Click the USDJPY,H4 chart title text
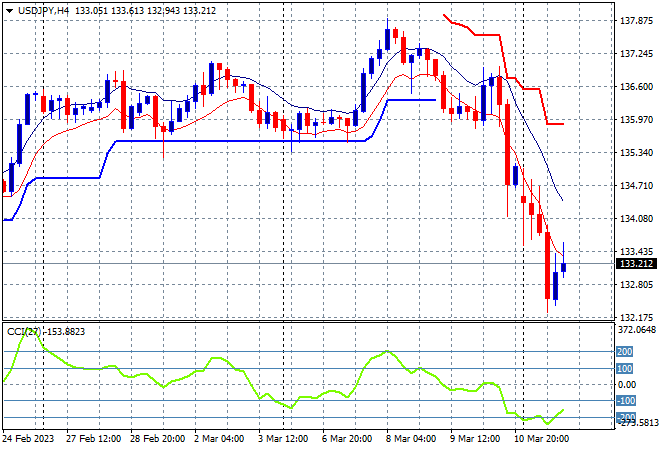 pyautogui.click(x=43, y=11)
